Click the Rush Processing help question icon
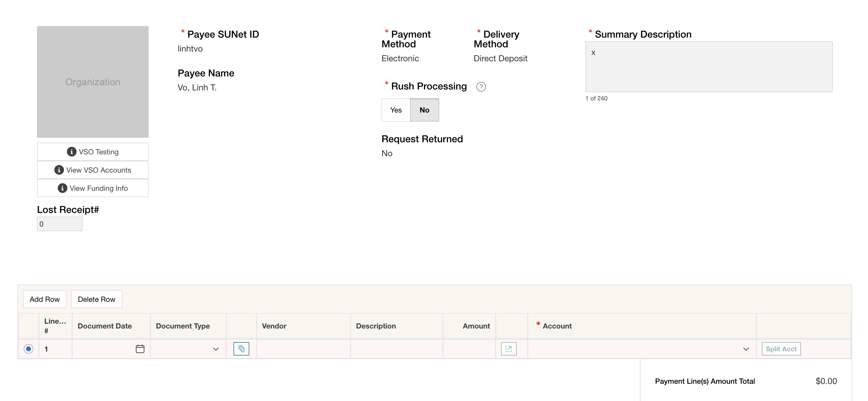The height and width of the screenshot is (401, 868). (x=481, y=87)
